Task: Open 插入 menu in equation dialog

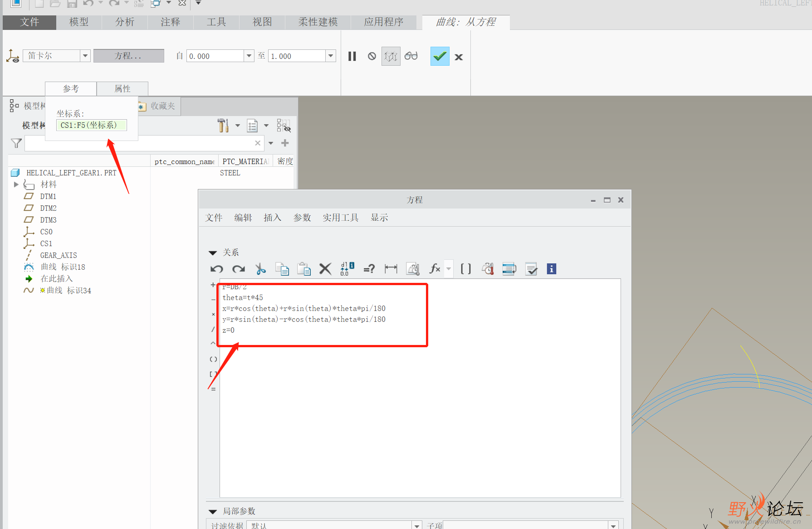Action: click(x=273, y=218)
